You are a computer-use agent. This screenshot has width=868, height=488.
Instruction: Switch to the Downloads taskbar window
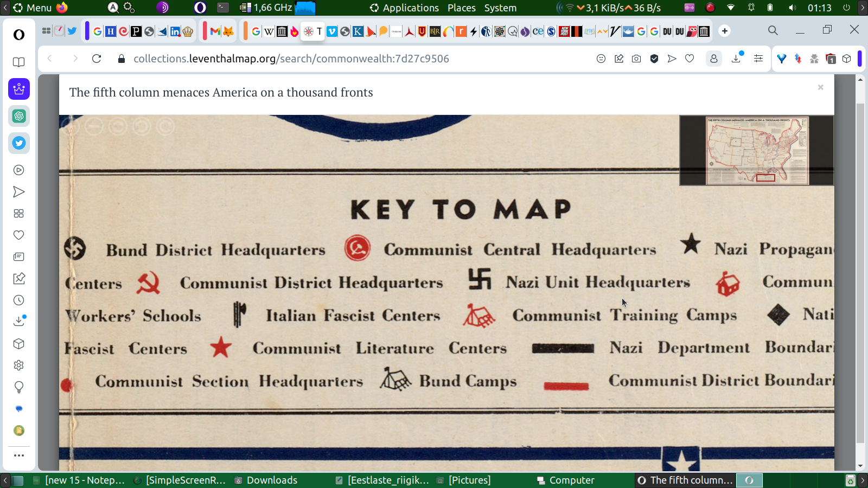tap(266, 480)
